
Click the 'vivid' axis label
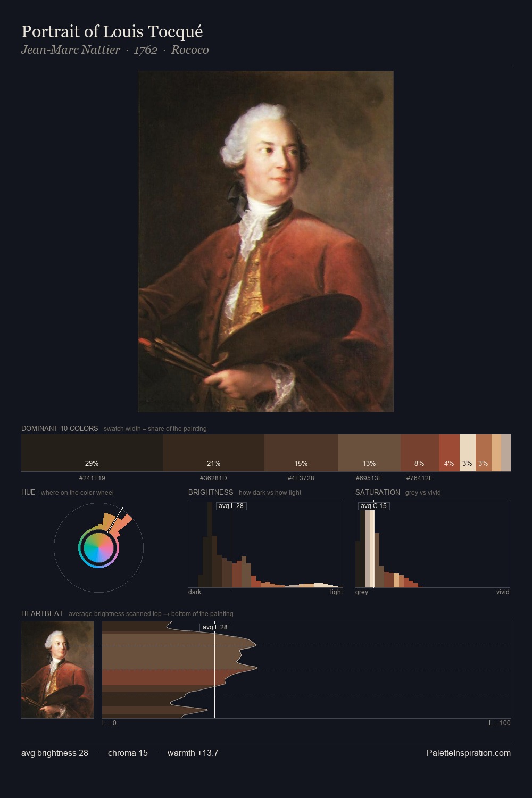tap(503, 592)
